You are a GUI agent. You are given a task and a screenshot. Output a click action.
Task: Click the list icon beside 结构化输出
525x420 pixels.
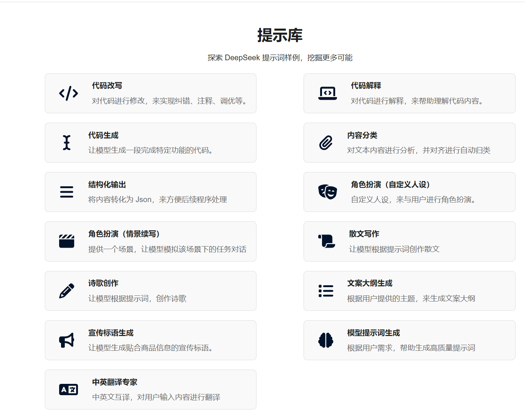click(67, 192)
